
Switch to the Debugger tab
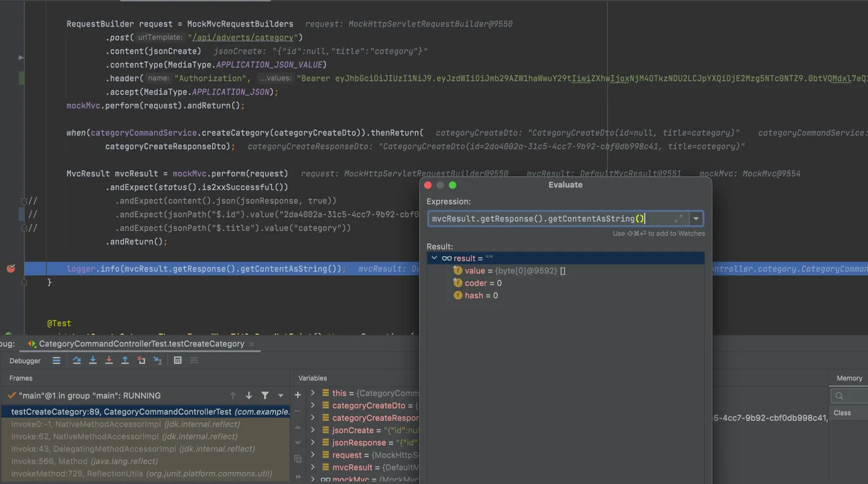[x=25, y=360]
